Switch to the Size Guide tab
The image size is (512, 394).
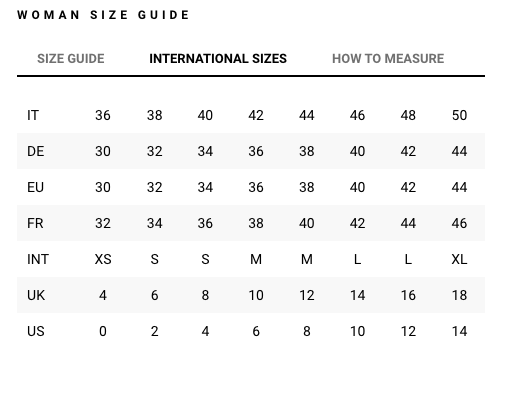click(71, 59)
